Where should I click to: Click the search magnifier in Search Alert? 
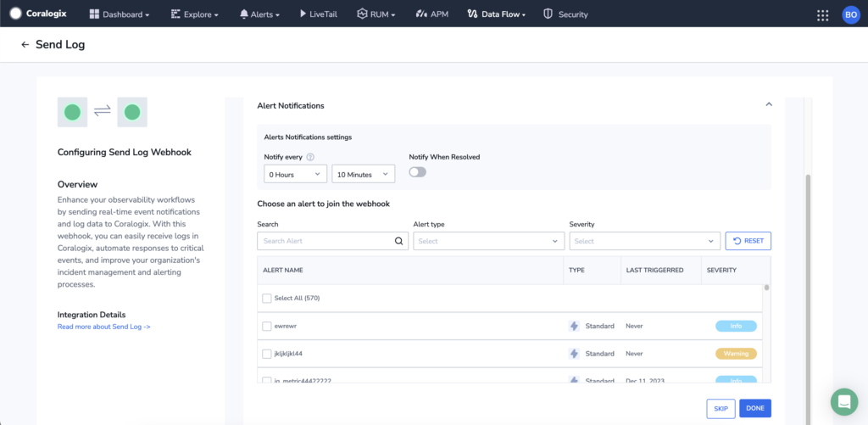tap(398, 241)
